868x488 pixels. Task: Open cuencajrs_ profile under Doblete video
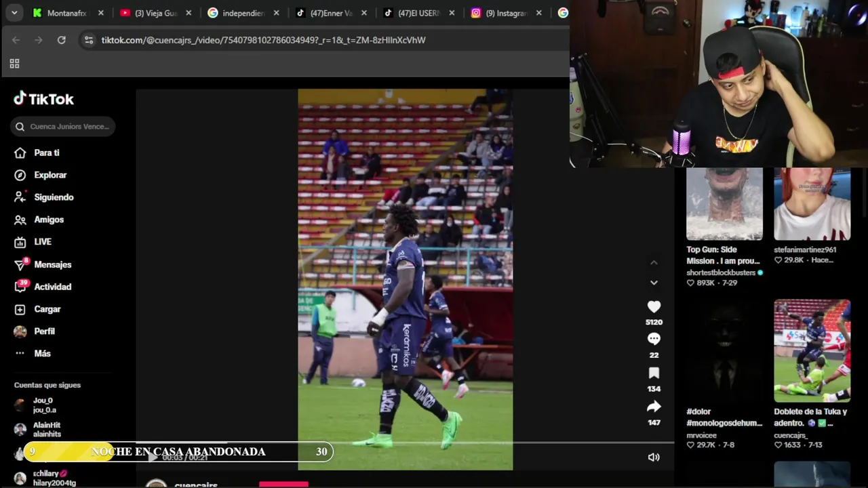click(x=791, y=435)
